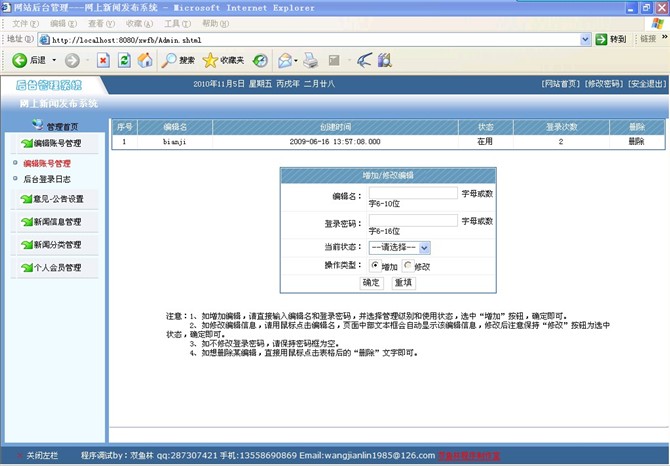Expand the address bar URL dropdown
670x466 pixels.
[585, 39]
